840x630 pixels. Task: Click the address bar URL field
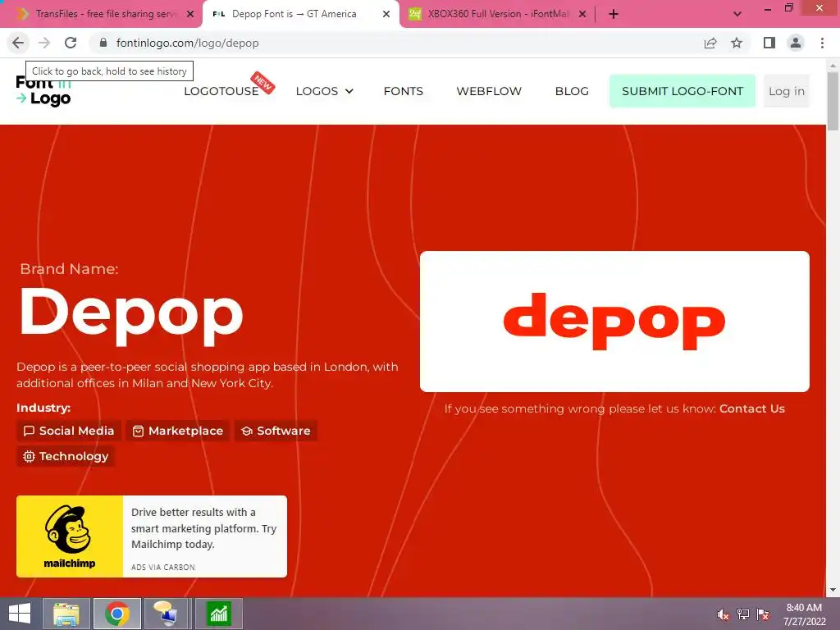coord(396,43)
